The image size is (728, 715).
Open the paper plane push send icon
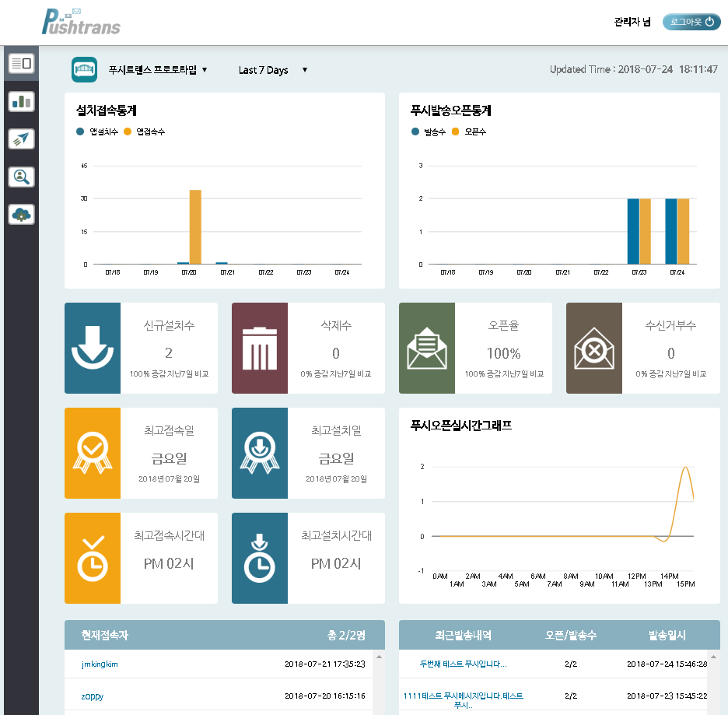click(21, 138)
